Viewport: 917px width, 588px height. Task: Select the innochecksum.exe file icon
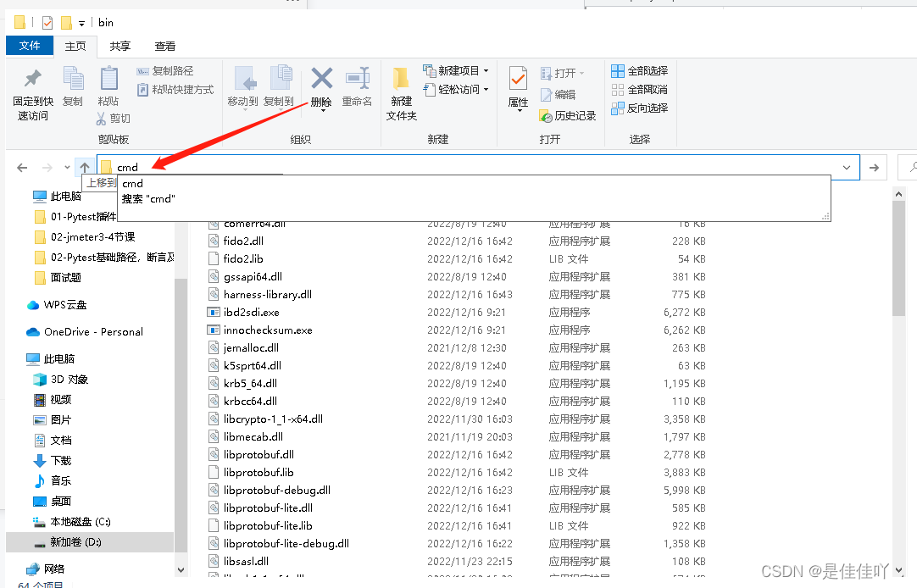coord(214,330)
